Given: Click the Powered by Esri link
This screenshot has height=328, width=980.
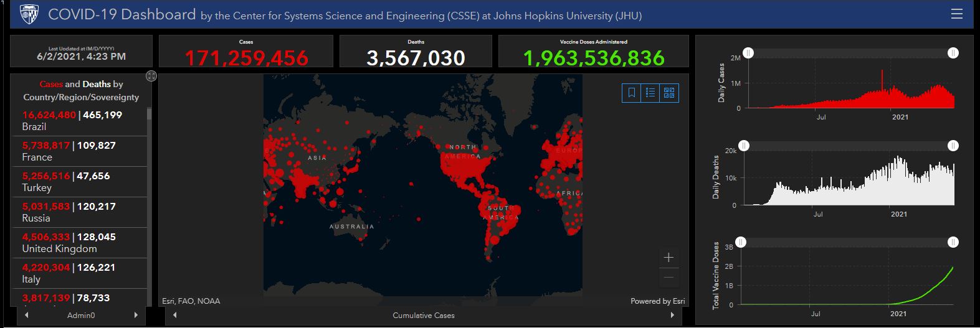Looking at the screenshot, I should tap(657, 301).
